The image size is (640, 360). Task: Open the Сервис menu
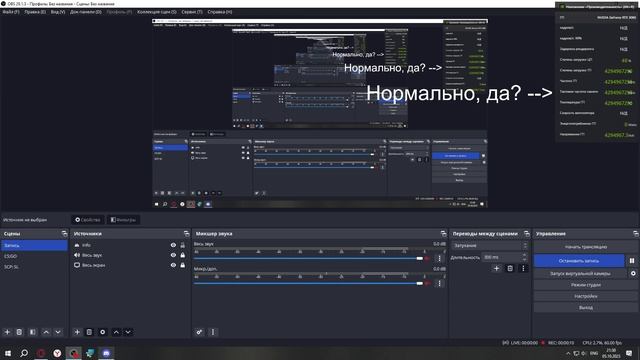[x=192, y=12]
